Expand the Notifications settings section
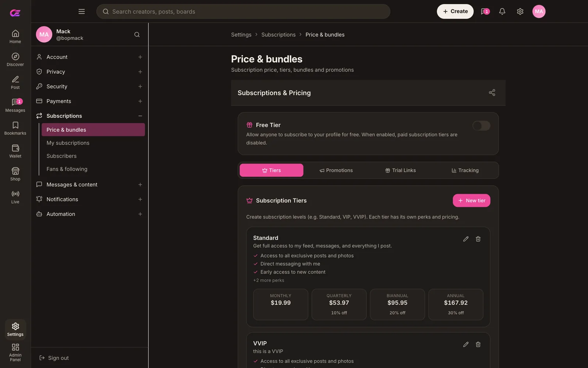The width and height of the screenshot is (588, 368). click(90, 199)
